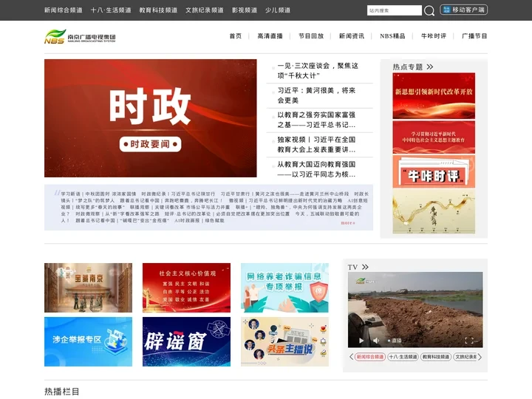Image resolution: width=532 pixels, height=399 pixels.
Task: Click the 移动客户端 mobile client button
Action: pos(464,10)
